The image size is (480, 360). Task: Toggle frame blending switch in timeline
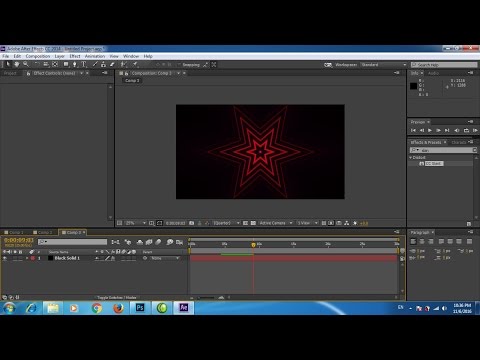click(149, 242)
